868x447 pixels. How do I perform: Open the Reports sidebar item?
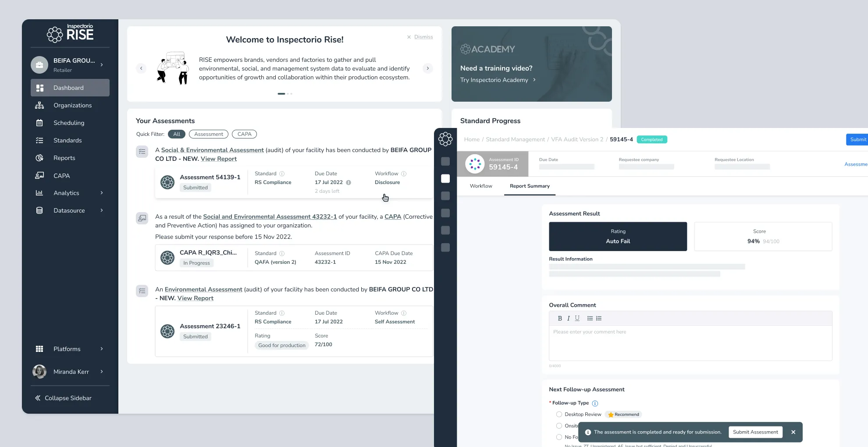70,158
